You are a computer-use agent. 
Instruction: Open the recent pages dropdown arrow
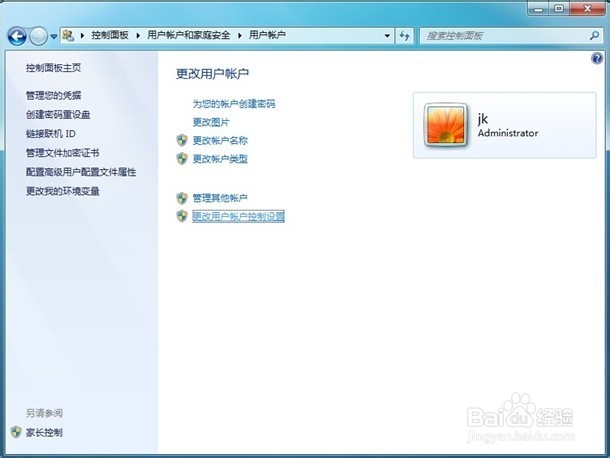54,37
